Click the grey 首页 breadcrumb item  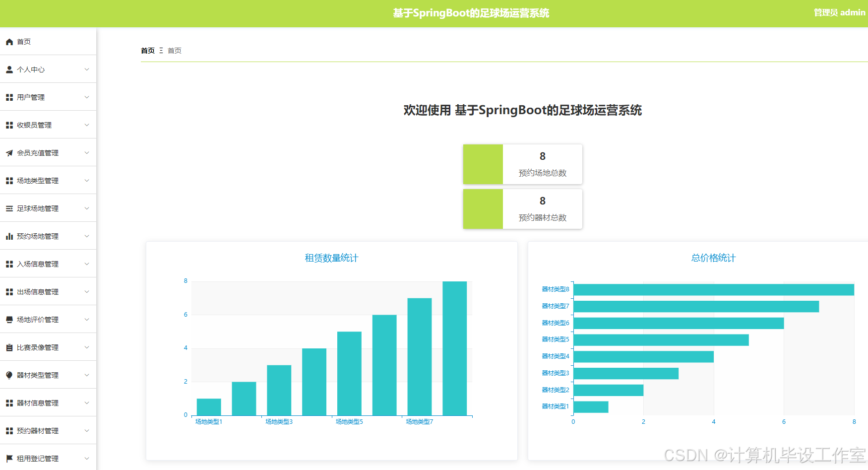[x=175, y=51]
